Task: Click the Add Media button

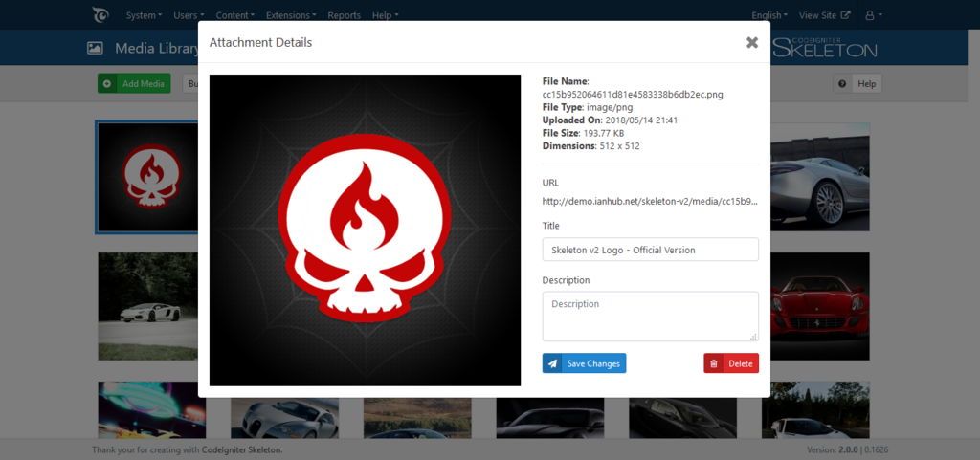Action: pyautogui.click(x=134, y=83)
